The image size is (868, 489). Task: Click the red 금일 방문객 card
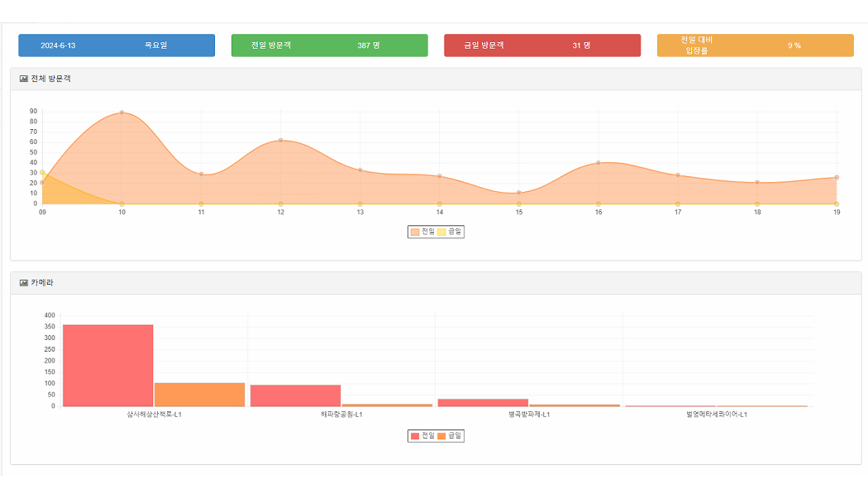(541, 46)
